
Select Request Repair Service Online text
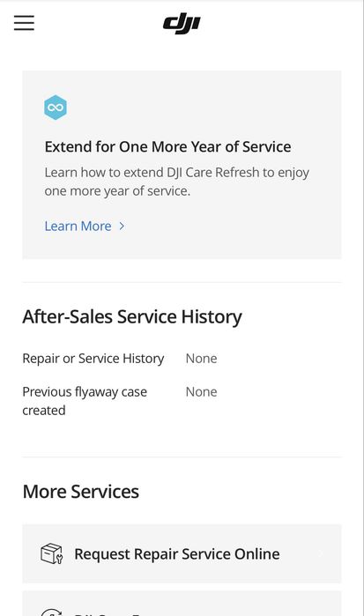point(177,554)
